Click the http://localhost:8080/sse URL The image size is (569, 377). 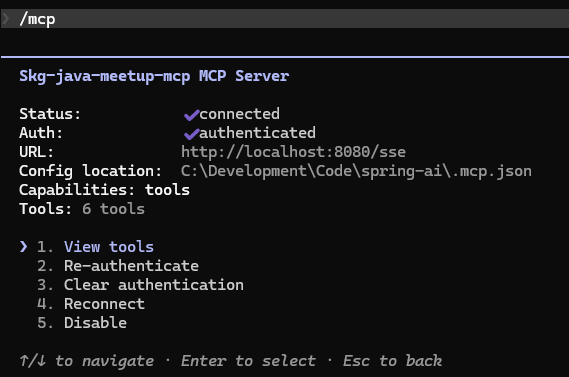pyautogui.click(x=293, y=152)
